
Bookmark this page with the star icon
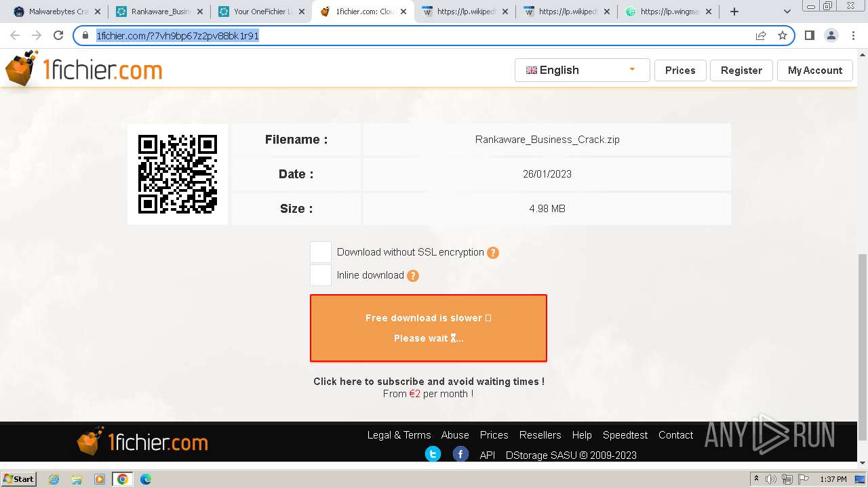783,35
